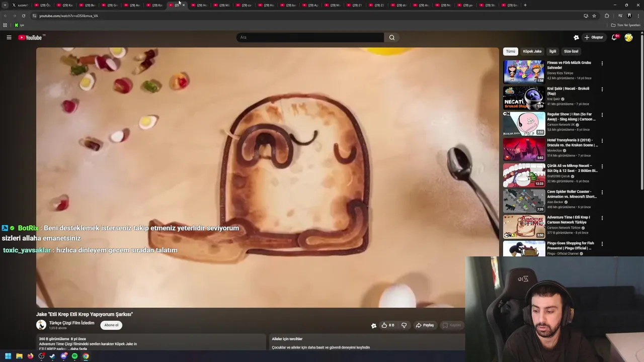Like the video with thumbs up
The height and width of the screenshot is (362, 644).
(388, 325)
